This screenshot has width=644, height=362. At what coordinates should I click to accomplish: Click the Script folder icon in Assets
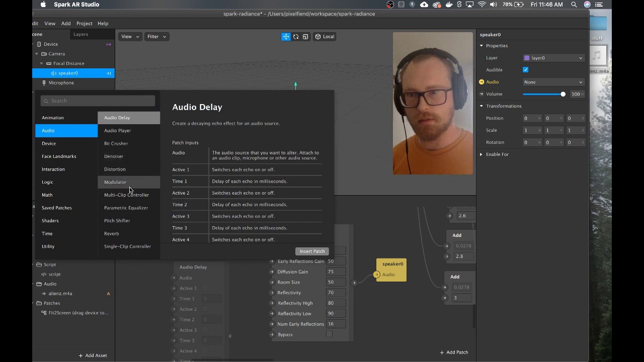click(x=39, y=264)
